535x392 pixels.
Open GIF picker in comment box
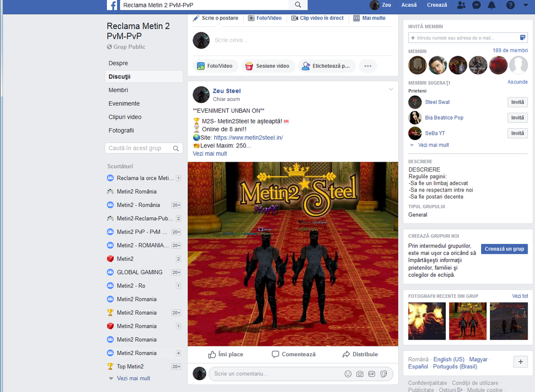[x=372, y=374]
